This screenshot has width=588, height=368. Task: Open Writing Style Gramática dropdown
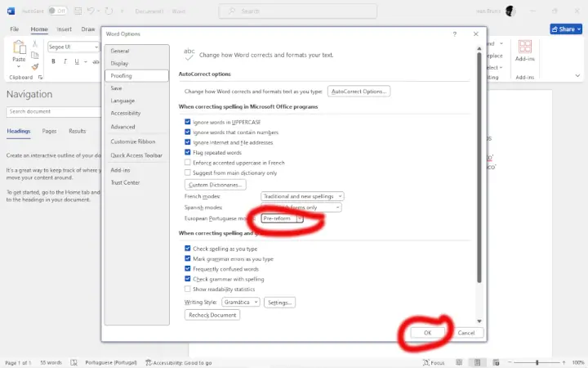pyautogui.click(x=241, y=302)
